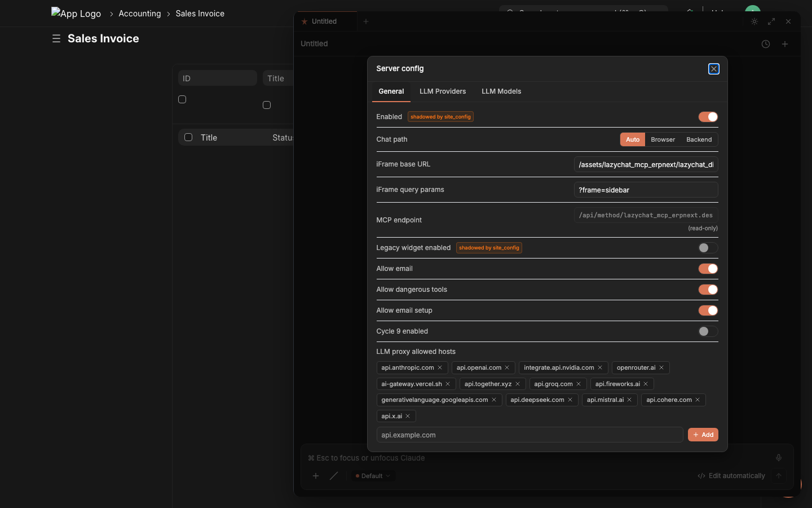The height and width of the screenshot is (508, 812).
Task: Click the Add host button
Action: click(703, 435)
